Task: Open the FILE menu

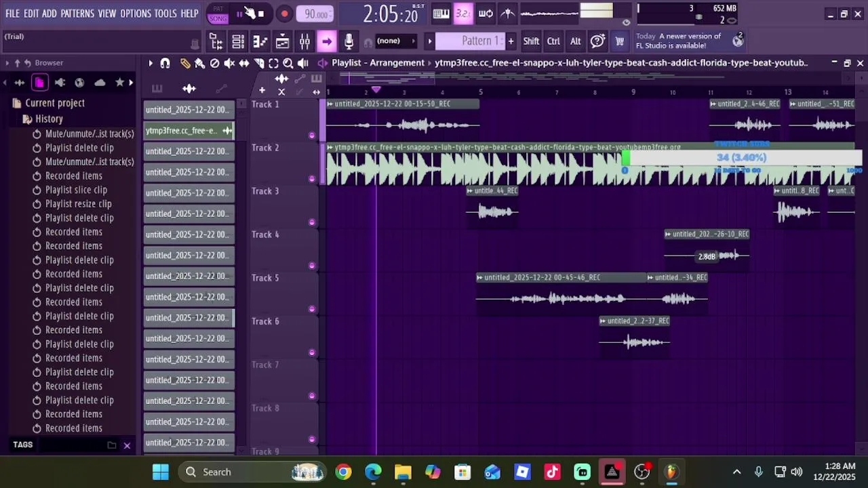Action: pyautogui.click(x=12, y=14)
